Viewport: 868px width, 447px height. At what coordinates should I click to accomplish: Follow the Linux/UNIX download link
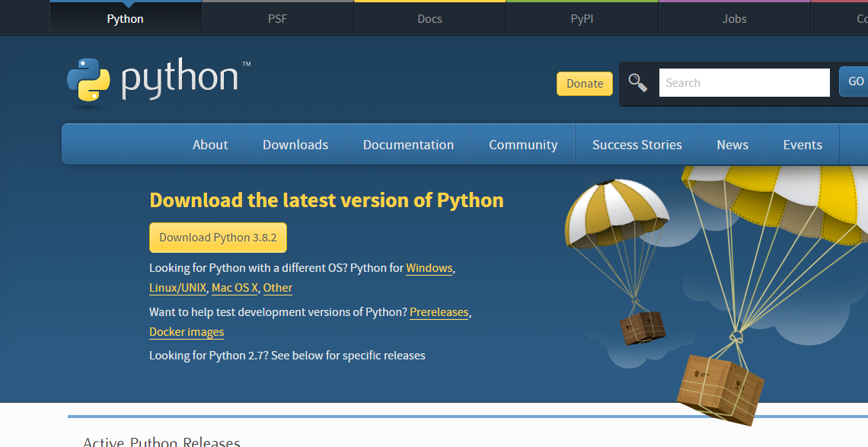(x=177, y=288)
